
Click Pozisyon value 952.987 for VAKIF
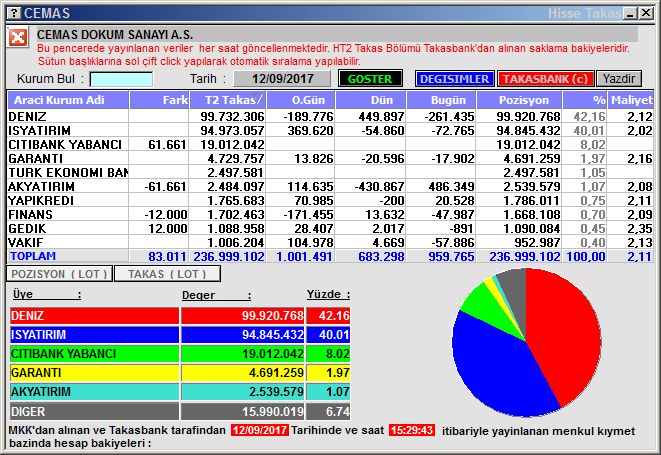[537, 242]
